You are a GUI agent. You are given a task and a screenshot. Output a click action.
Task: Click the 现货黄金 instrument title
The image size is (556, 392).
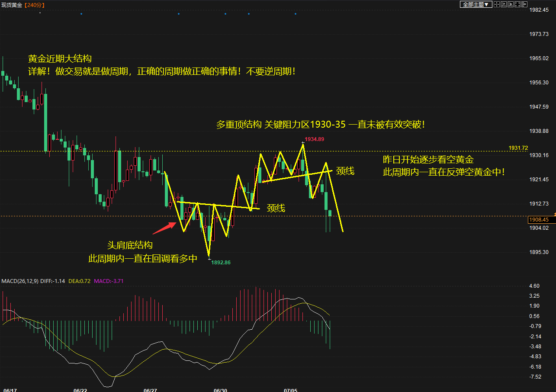click(12, 5)
